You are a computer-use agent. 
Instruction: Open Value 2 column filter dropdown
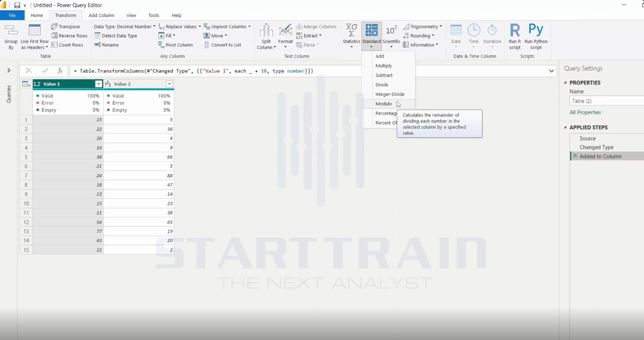pos(169,84)
